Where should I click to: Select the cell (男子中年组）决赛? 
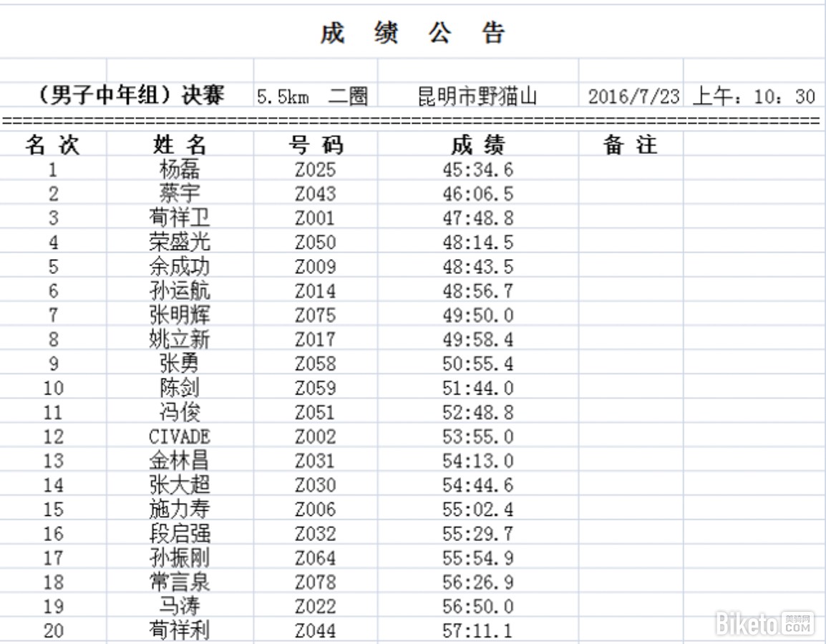coord(129,95)
